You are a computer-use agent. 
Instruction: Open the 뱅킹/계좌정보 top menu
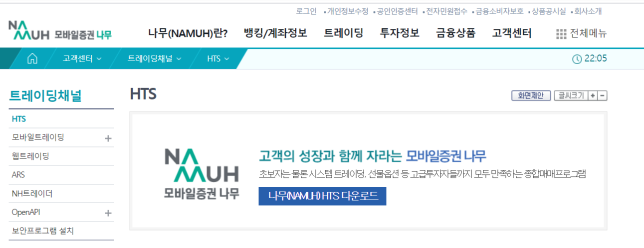(275, 33)
